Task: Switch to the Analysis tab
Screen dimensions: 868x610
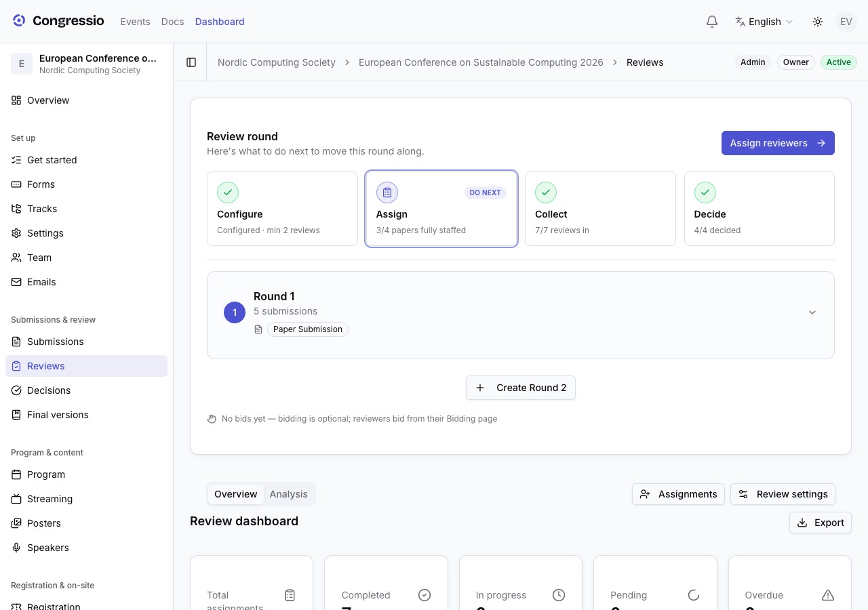Action: (x=289, y=494)
